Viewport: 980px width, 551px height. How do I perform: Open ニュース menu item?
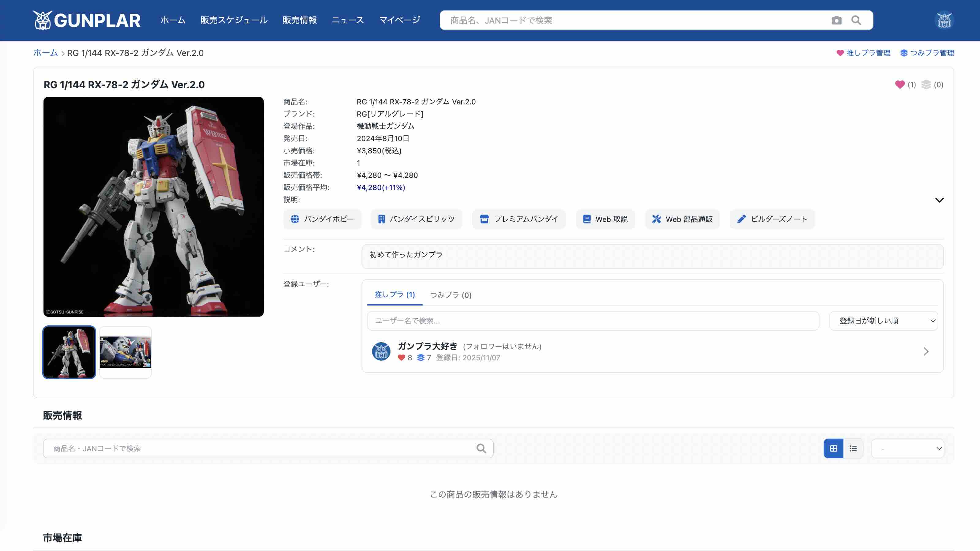click(x=348, y=20)
